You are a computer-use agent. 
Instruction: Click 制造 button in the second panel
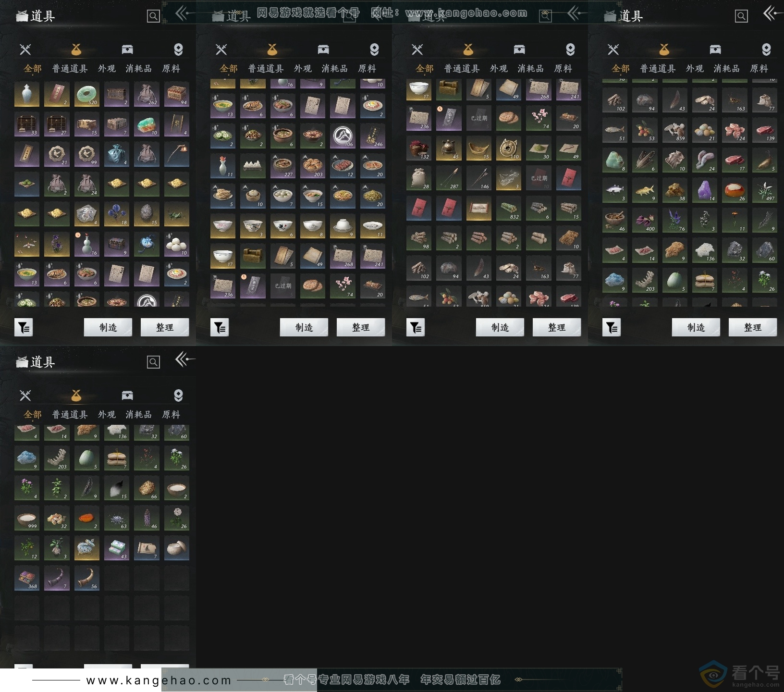point(304,327)
